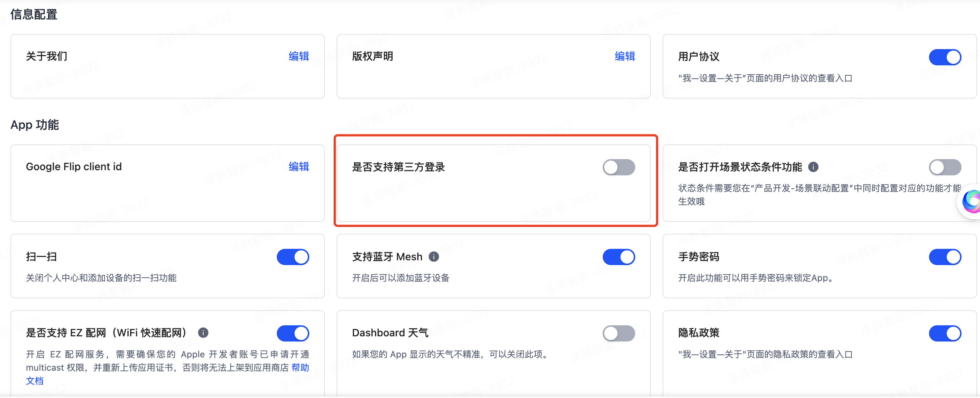
Task: Toggle off EZ 配网 WiFi quick pairing
Action: pos(293,334)
